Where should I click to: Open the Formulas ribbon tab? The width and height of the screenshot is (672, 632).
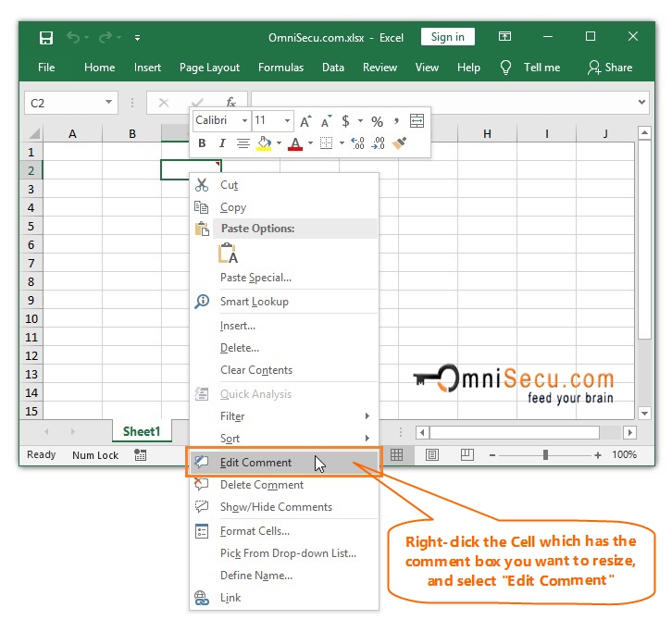tap(280, 68)
